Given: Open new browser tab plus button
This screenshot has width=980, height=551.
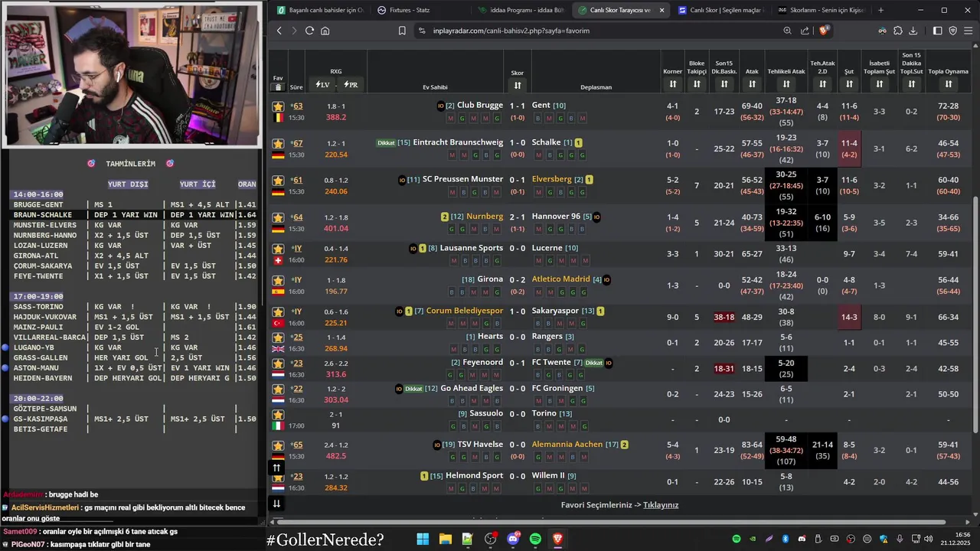Looking at the screenshot, I should pos(880,10).
